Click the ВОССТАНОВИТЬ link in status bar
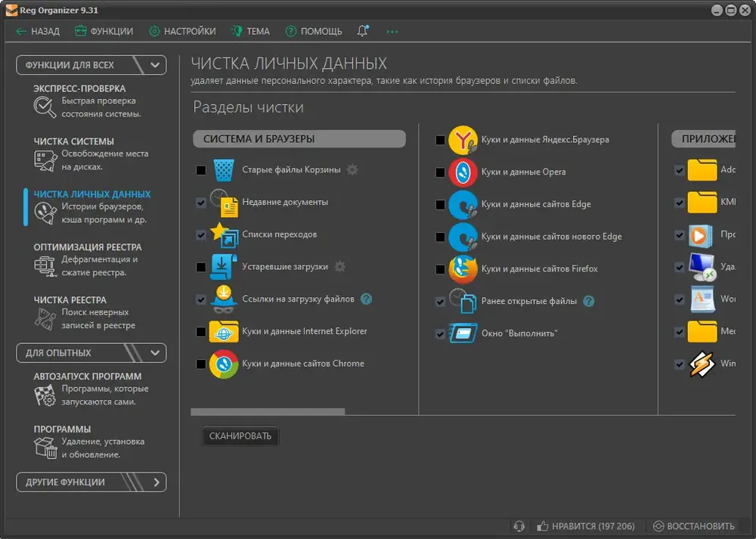Image resolution: width=756 pixels, height=539 pixels. [x=694, y=526]
